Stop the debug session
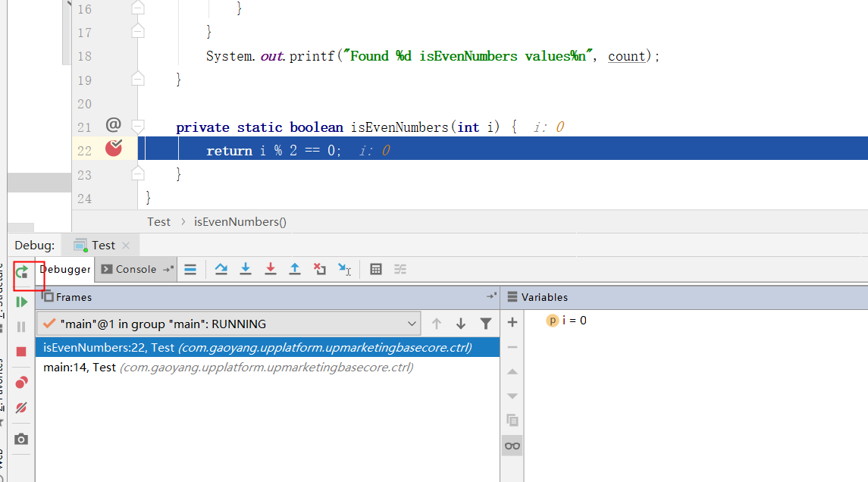The image size is (868, 482). [x=21, y=352]
